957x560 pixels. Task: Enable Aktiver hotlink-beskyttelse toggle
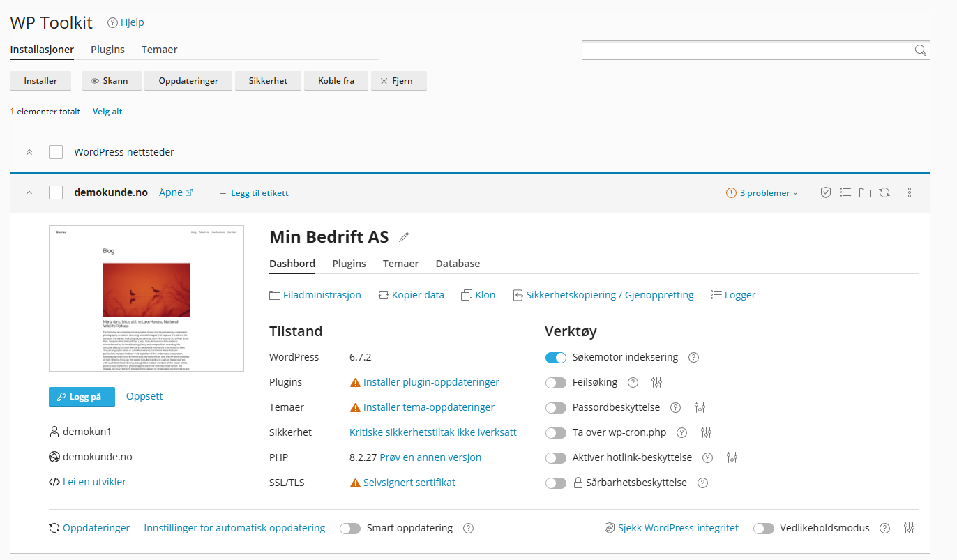556,458
